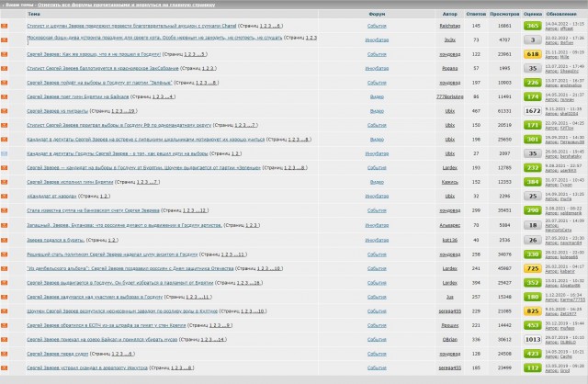The width and height of the screenshot is (588, 384).
Task: Open thread 'Сергей Зверев исполнил гимн Бурятии'
Action: [70, 182]
